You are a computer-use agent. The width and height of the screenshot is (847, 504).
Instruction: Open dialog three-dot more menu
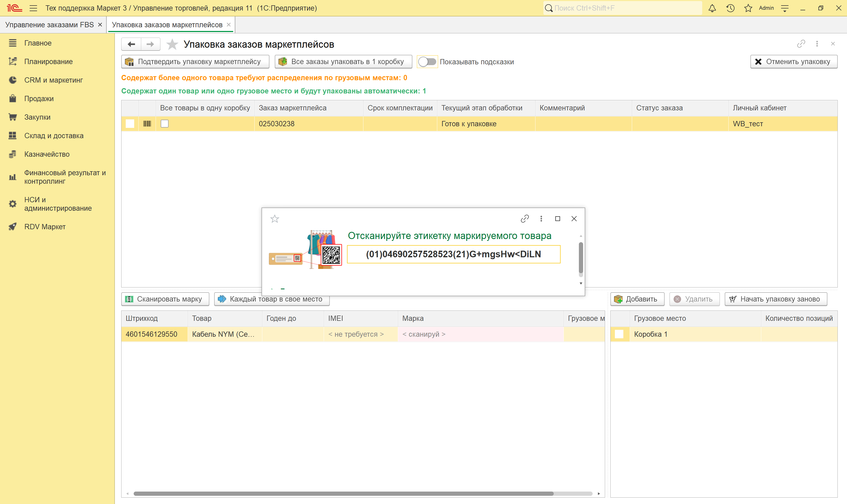(541, 219)
